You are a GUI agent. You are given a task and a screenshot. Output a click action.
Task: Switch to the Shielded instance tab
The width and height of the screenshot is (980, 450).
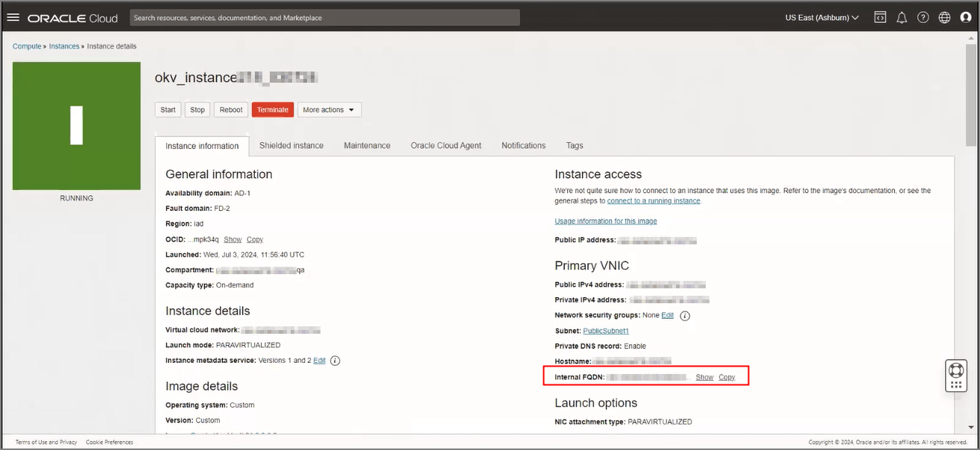pyautogui.click(x=291, y=145)
